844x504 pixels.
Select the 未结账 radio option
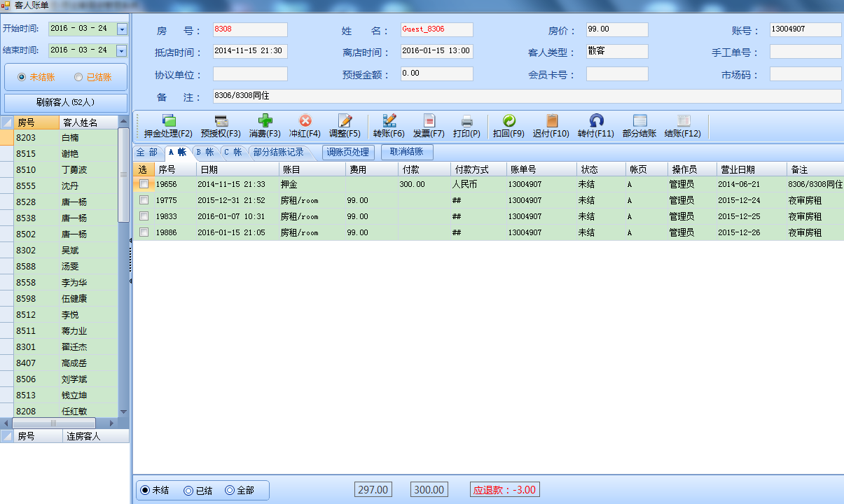(x=37, y=77)
